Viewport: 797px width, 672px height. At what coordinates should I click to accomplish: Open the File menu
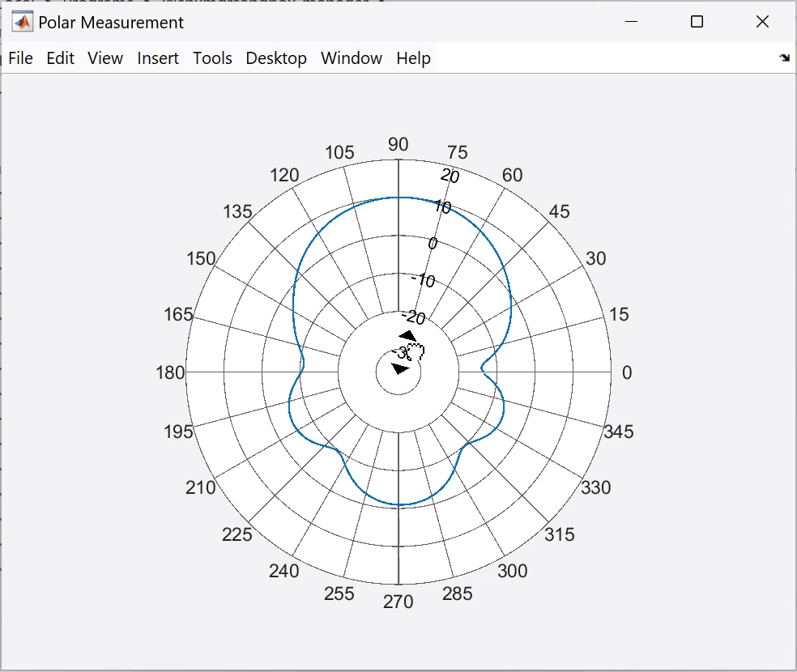tap(21, 58)
